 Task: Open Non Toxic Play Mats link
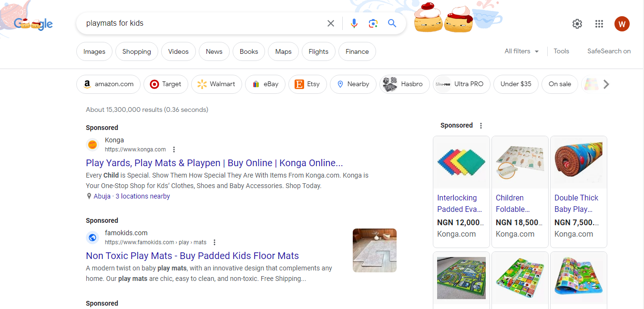(x=192, y=256)
